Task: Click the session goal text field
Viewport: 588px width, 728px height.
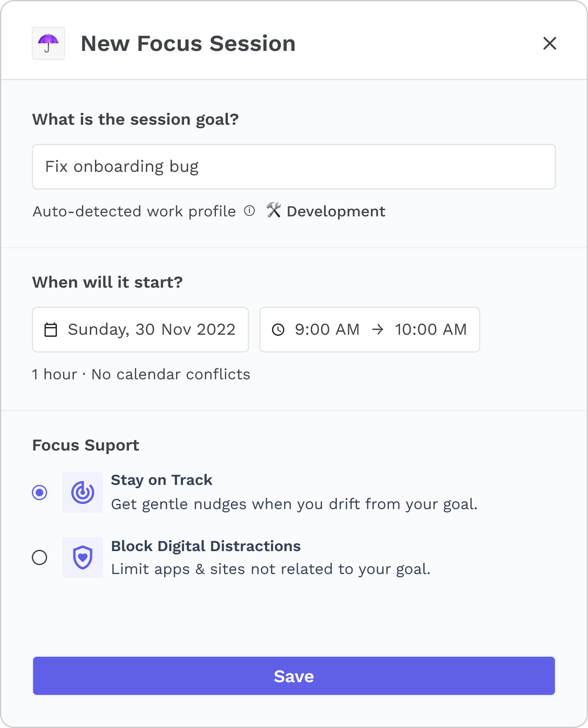Action: pos(294,167)
